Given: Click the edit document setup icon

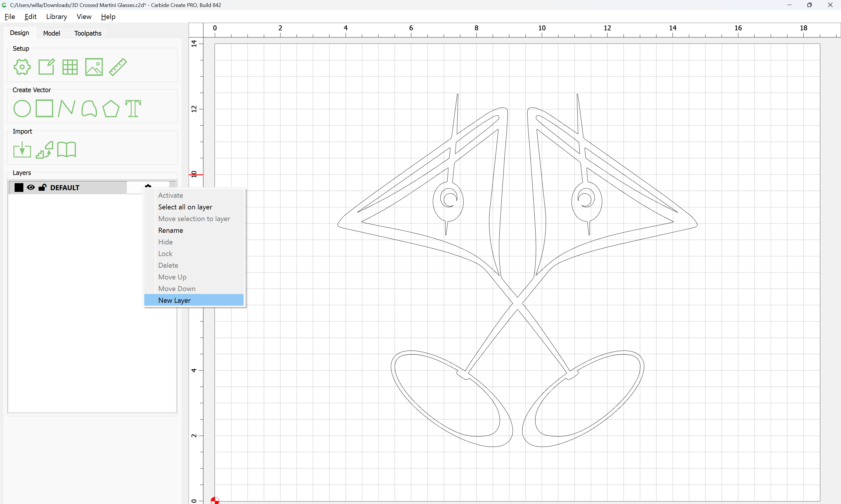Looking at the screenshot, I should coord(46,67).
